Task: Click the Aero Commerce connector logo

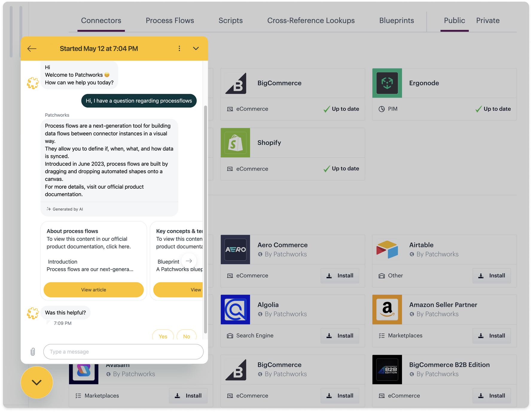Action: 235,250
